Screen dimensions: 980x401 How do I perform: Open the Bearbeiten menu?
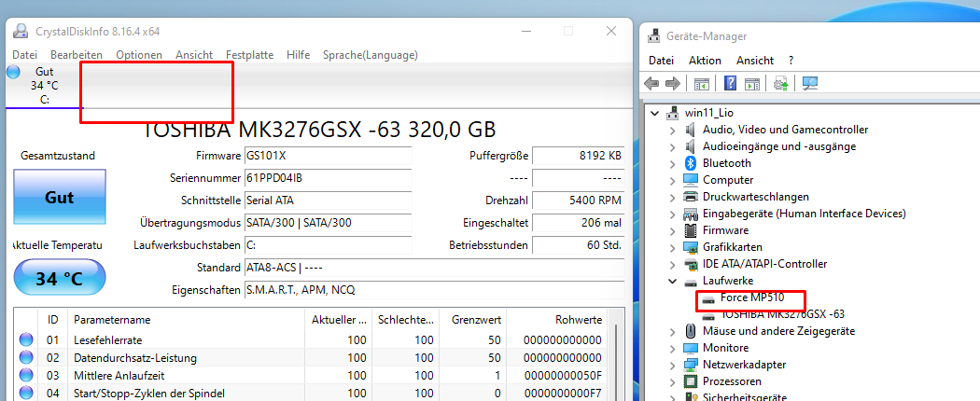point(77,55)
